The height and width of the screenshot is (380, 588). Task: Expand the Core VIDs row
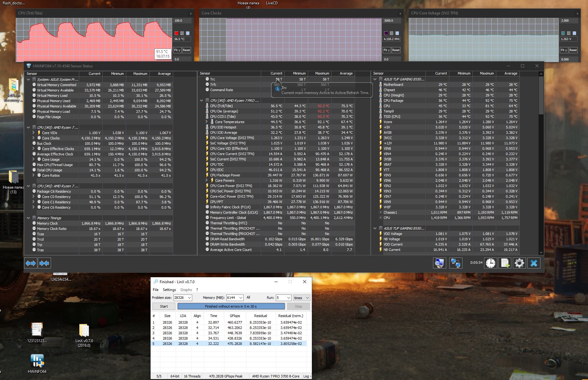tap(34, 133)
